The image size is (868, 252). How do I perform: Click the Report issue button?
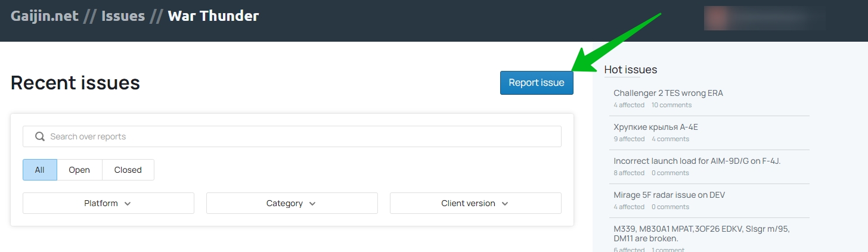[537, 83]
